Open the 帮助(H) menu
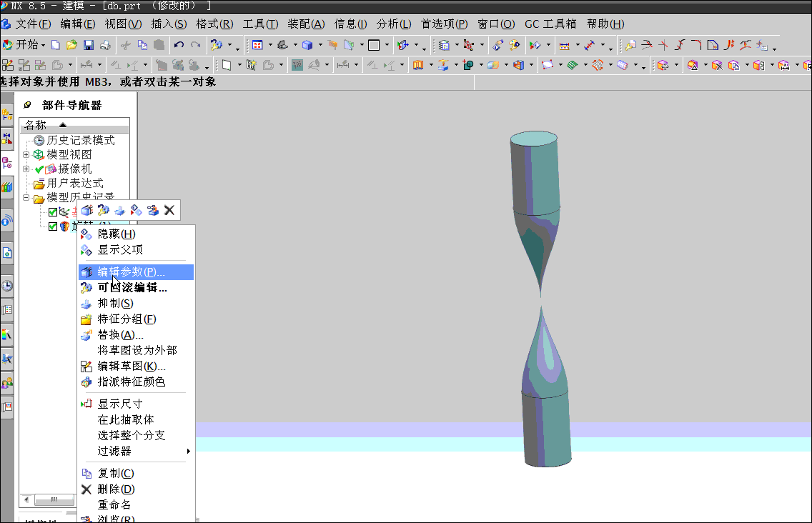Viewport: 812px width, 523px height. pyautogui.click(x=605, y=24)
